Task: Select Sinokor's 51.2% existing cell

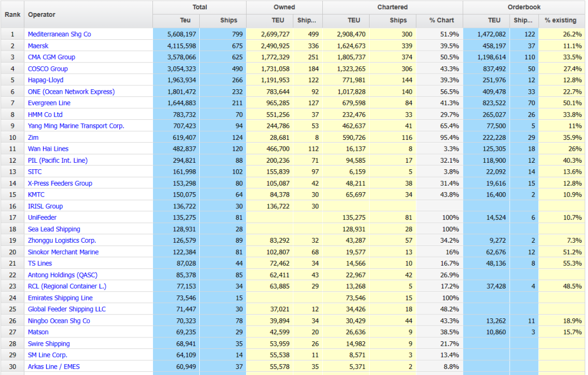Action: coord(562,251)
